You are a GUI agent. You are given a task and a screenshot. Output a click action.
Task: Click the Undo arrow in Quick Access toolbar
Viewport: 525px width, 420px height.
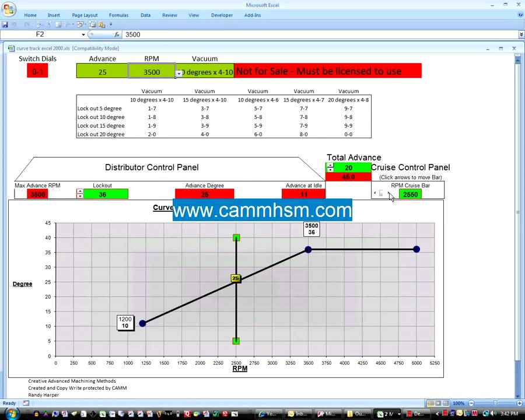pos(14,24)
